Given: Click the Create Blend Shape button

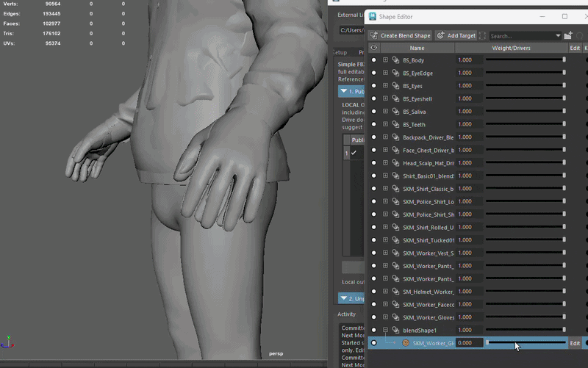Looking at the screenshot, I should coord(400,35).
